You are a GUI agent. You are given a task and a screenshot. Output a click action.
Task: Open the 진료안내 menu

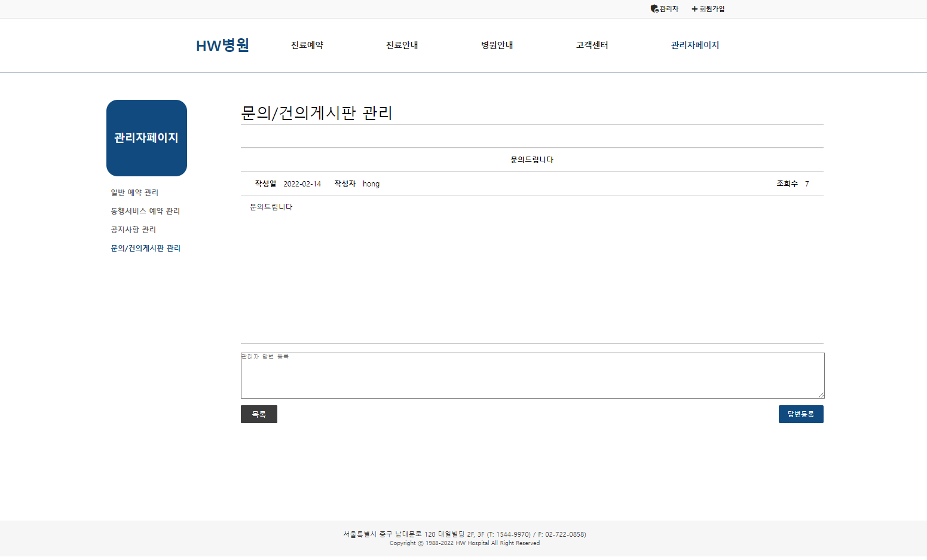(402, 45)
